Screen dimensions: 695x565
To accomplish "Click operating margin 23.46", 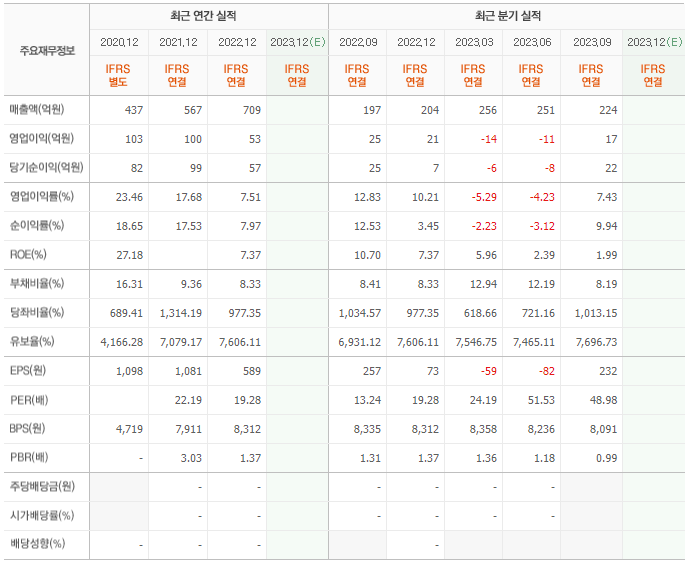I will click(x=129, y=197).
